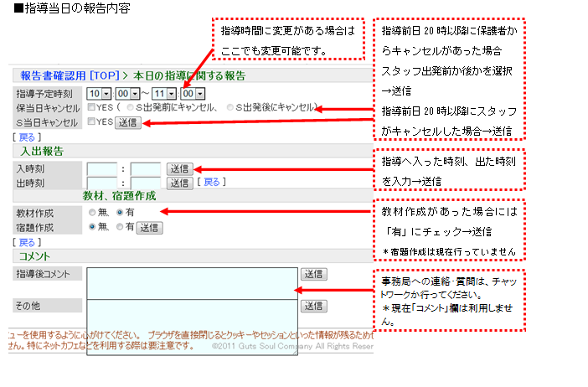
Task: Select 有 for 教材作成
Action: pos(119,213)
